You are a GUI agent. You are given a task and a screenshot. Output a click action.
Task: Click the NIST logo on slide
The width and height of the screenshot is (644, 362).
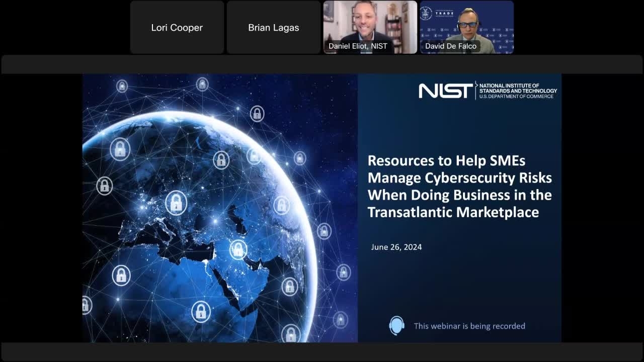[446, 90]
